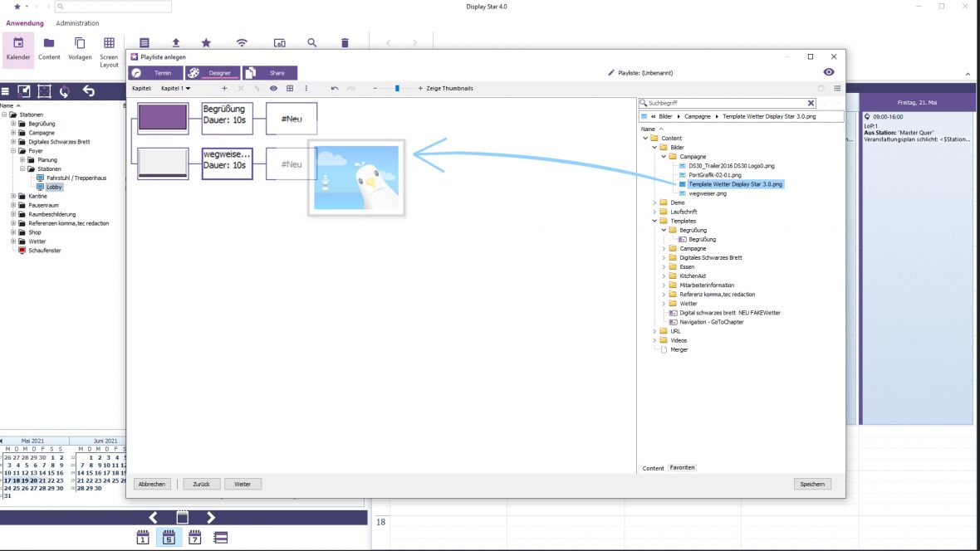Toggle chapter visibility eye icon in toolbar
The height and width of the screenshot is (551, 980).
tap(273, 88)
